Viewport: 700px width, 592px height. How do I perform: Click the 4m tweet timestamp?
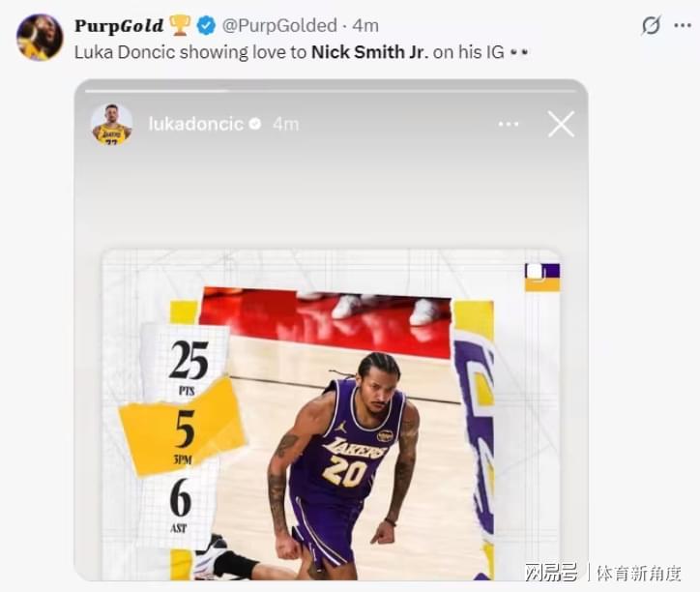click(365, 25)
